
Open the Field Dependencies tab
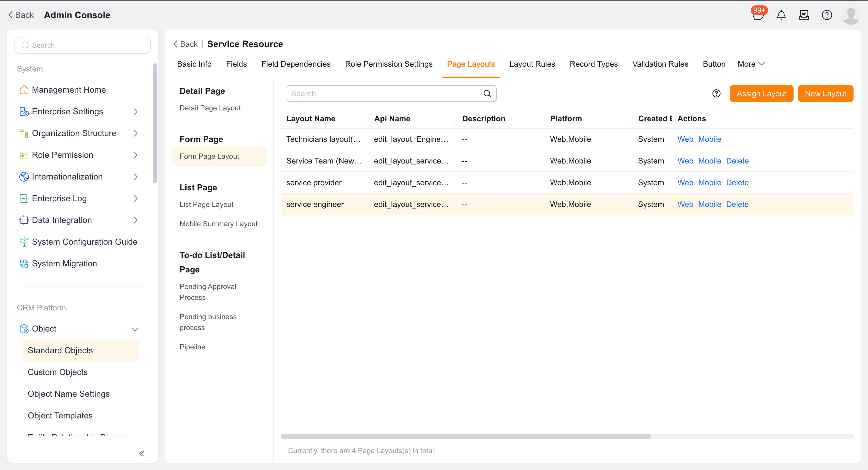pos(295,64)
